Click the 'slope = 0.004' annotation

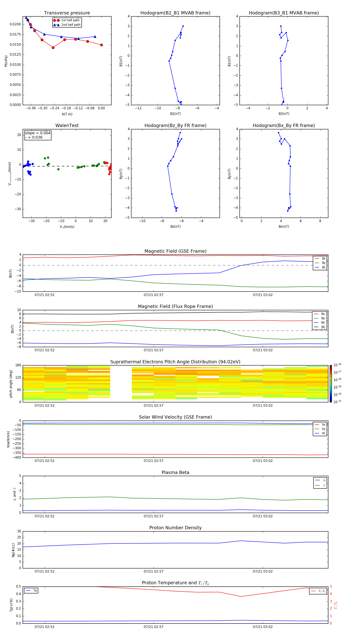point(38,133)
